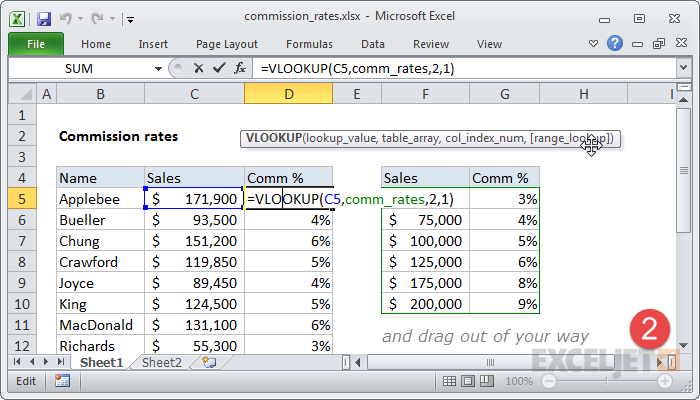Click the Help question mark icon
Screen dimensions: 700x400
pos(615,43)
